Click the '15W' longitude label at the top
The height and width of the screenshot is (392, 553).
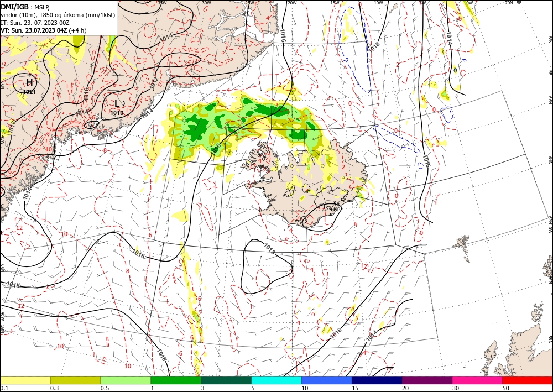335,3
